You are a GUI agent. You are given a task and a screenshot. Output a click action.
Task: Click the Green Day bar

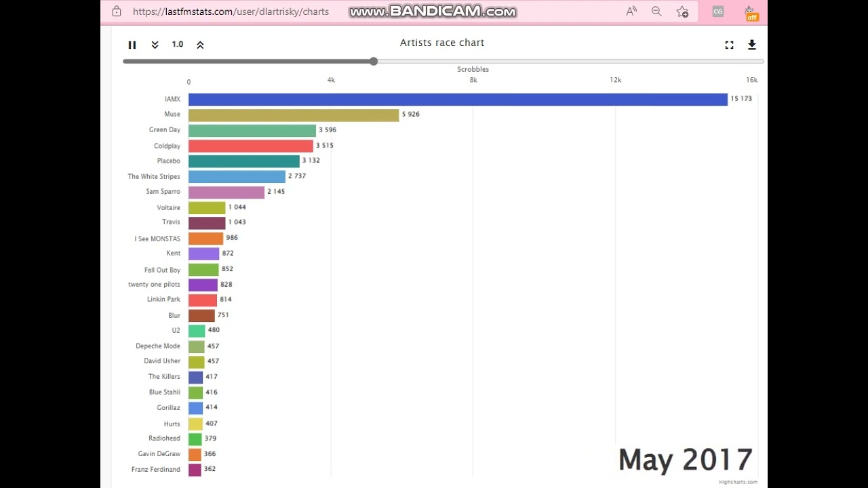(252, 131)
